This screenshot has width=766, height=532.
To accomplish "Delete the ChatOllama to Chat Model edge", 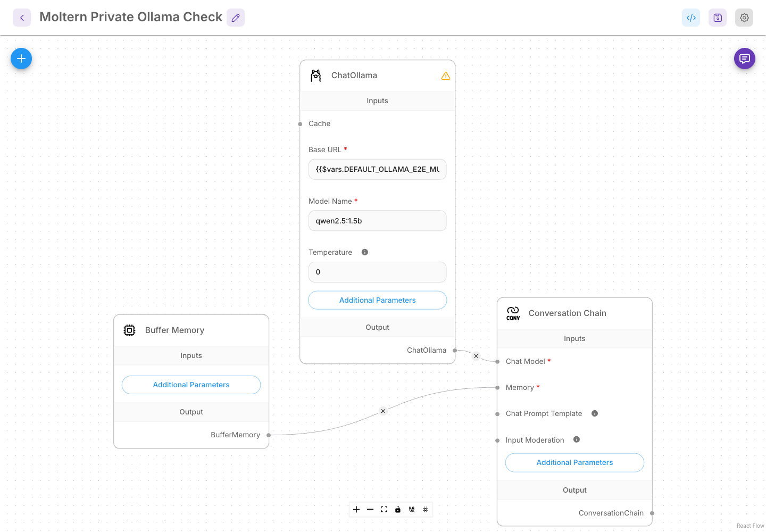I will (x=476, y=356).
